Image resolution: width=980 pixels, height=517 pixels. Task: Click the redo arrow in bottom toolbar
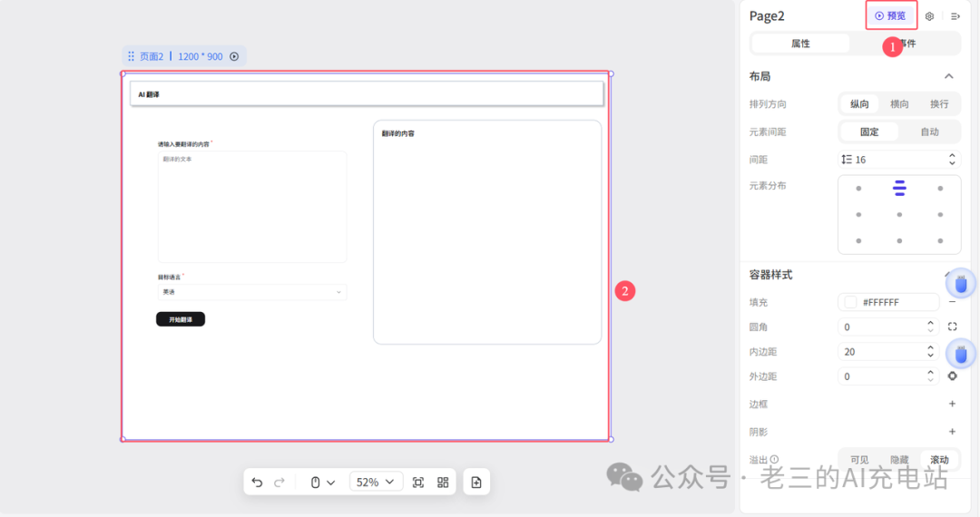pyautogui.click(x=279, y=482)
